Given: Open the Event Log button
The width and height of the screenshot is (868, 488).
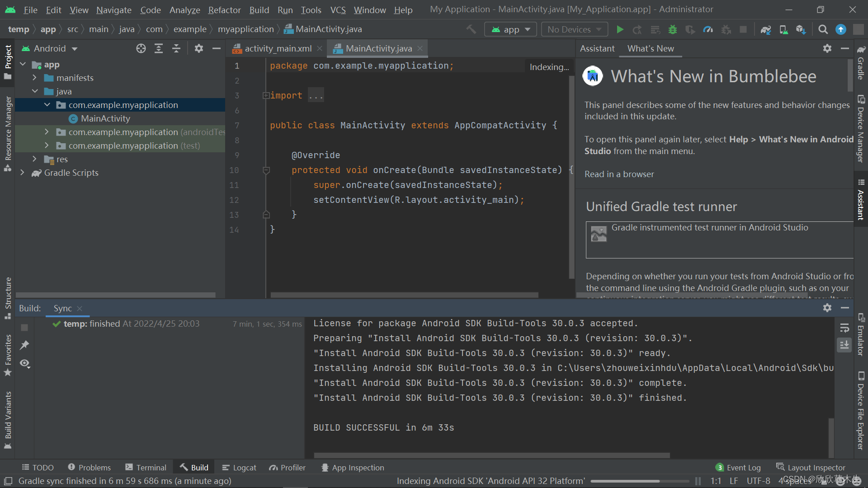Looking at the screenshot, I should [x=738, y=468].
